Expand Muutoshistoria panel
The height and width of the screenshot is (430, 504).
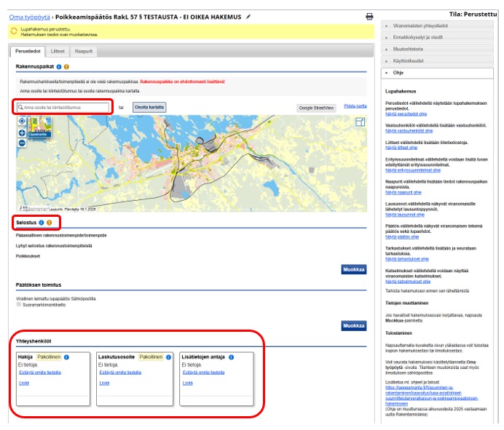[x=437, y=49]
